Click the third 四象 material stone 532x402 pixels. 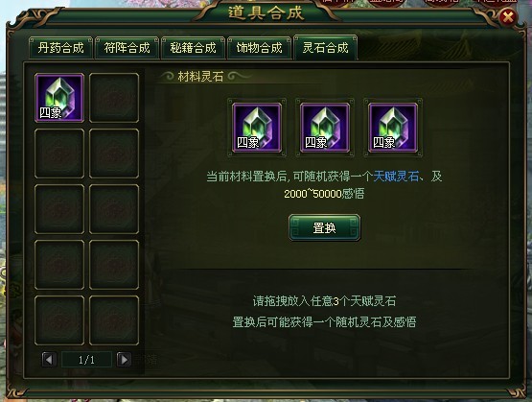point(393,128)
